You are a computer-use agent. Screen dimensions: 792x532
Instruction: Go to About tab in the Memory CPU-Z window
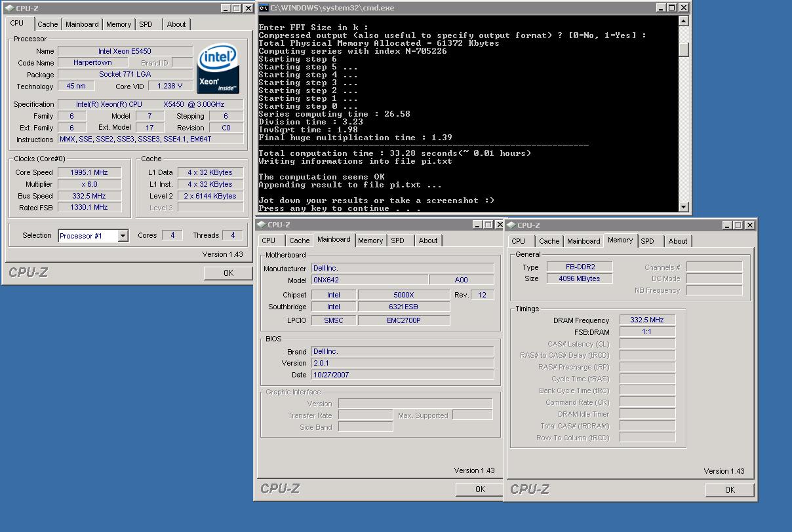[678, 241]
